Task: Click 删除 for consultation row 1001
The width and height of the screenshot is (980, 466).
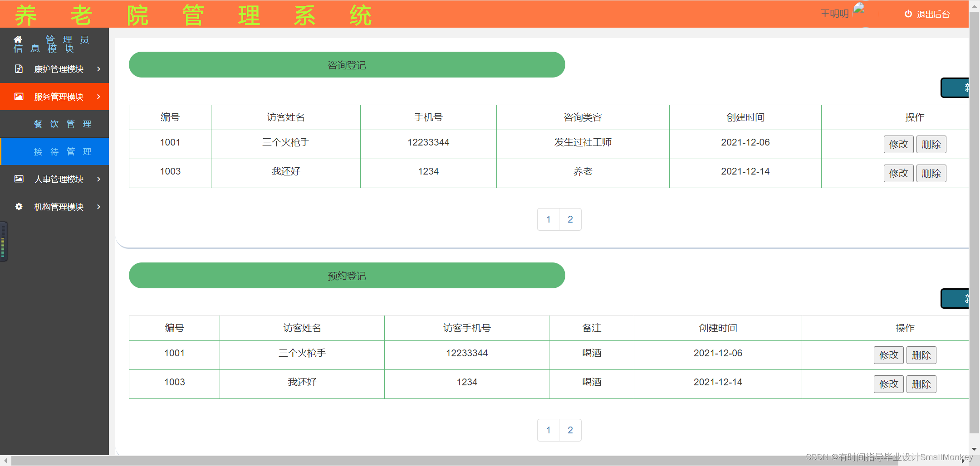Action: click(x=931, y=144)
